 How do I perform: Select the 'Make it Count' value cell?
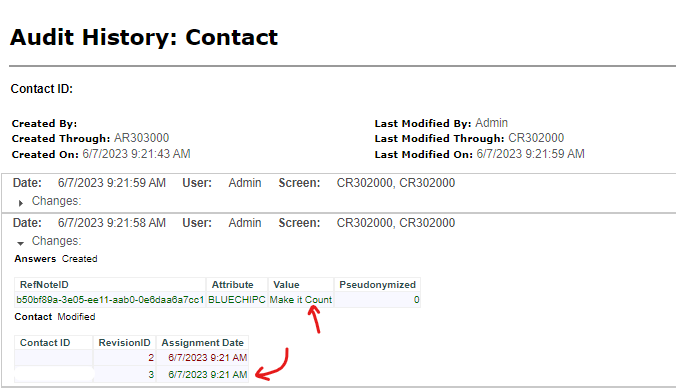pyautogui.click(x=300, y=300)
